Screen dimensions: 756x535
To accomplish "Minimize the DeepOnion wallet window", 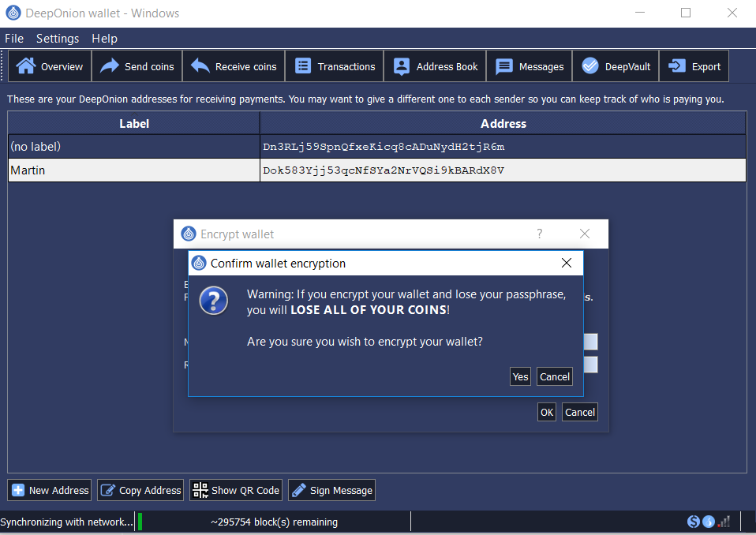I will click(640, 13).
